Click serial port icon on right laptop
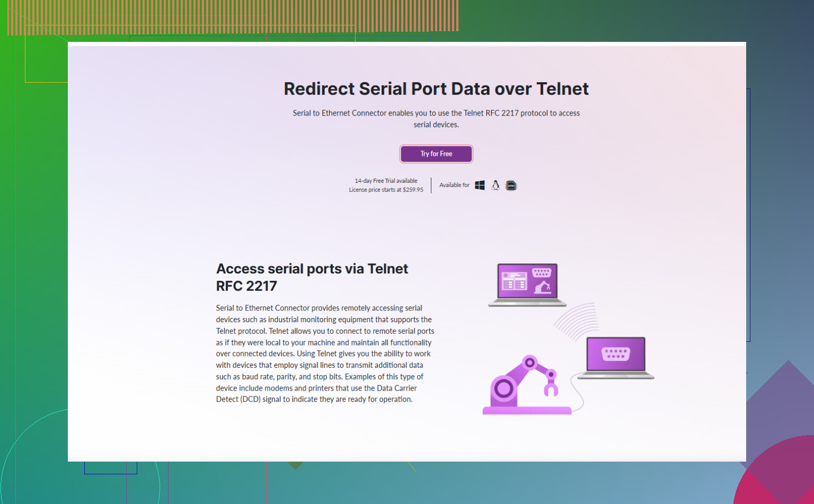 pos(615,353)
